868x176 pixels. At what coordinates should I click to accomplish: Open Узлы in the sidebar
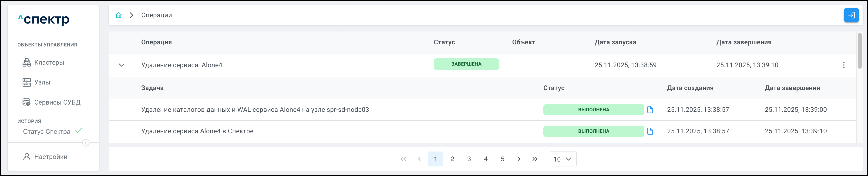pos(42,82)
